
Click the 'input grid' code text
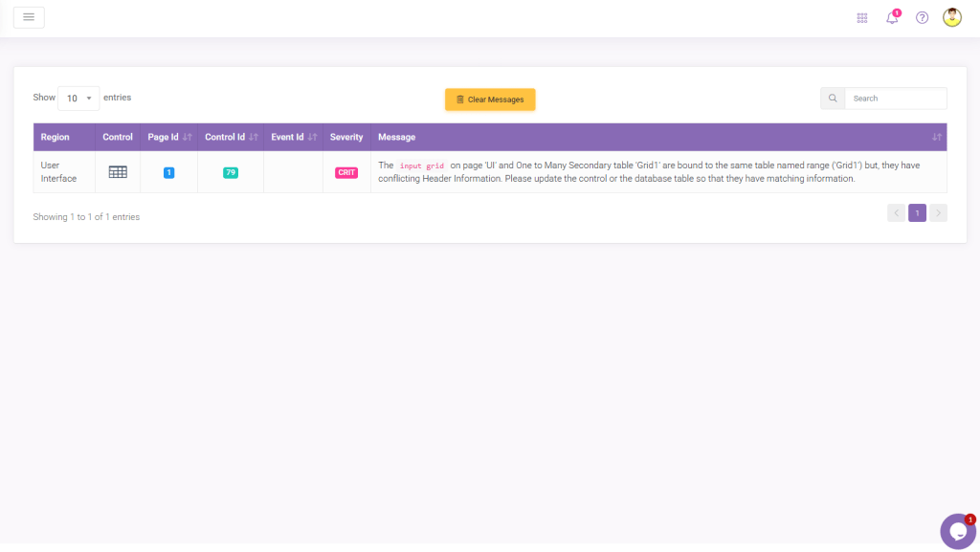click(422, 166)
